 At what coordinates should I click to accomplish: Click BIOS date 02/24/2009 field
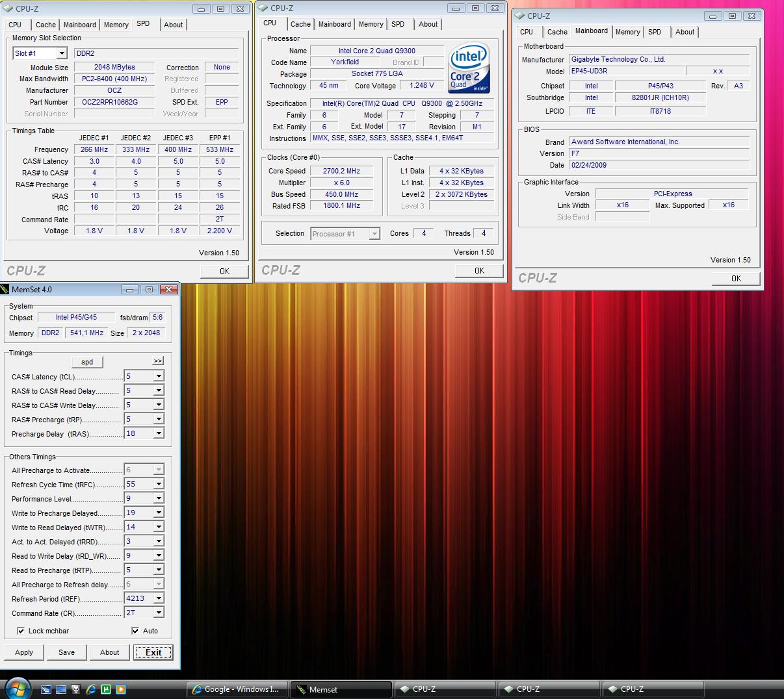coord(659,165)
